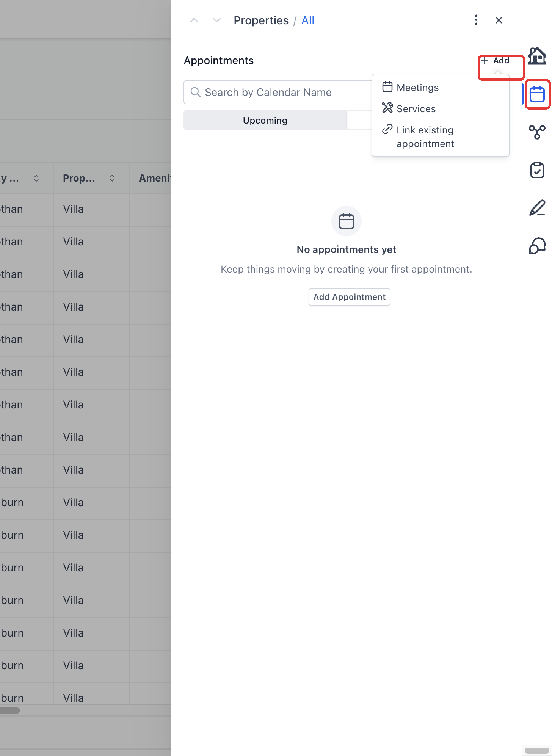Click the bottom-right panel scrollbar thumb

[x=537, y=751]
